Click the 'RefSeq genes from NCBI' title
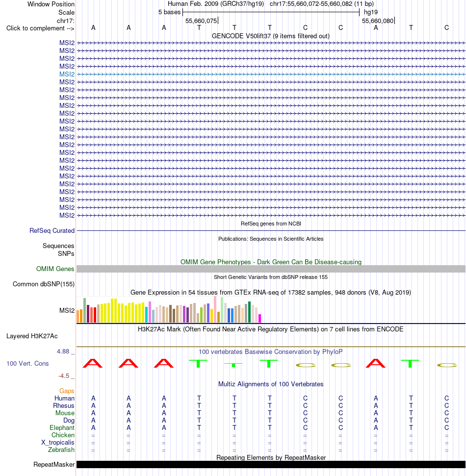 271,224
